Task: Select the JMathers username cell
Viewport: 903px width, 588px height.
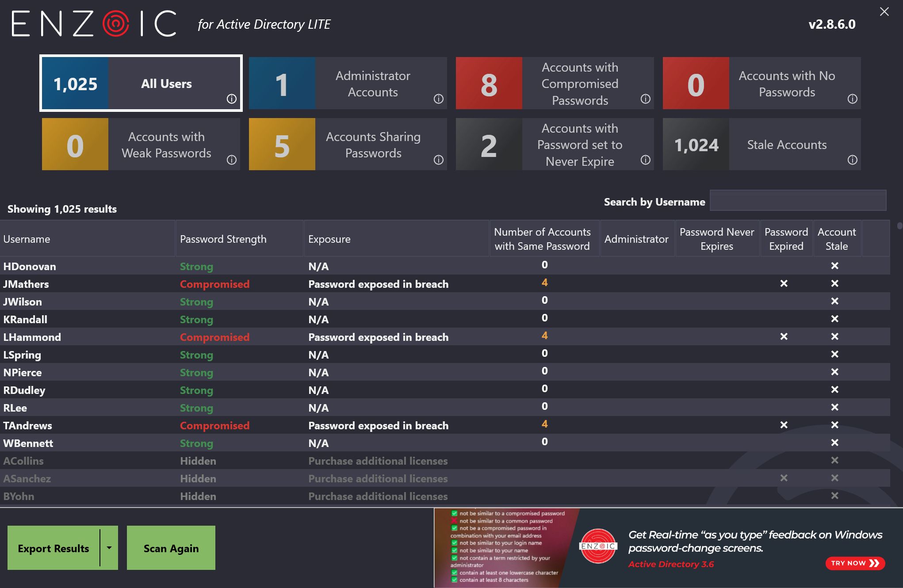Action: click(26, 284)
